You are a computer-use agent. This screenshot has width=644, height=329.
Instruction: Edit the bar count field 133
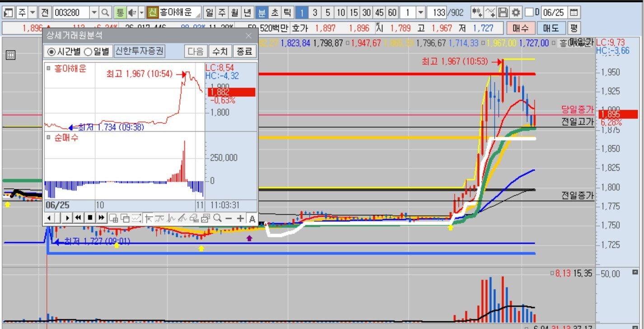pyautogui.click(x=437, y=12)
